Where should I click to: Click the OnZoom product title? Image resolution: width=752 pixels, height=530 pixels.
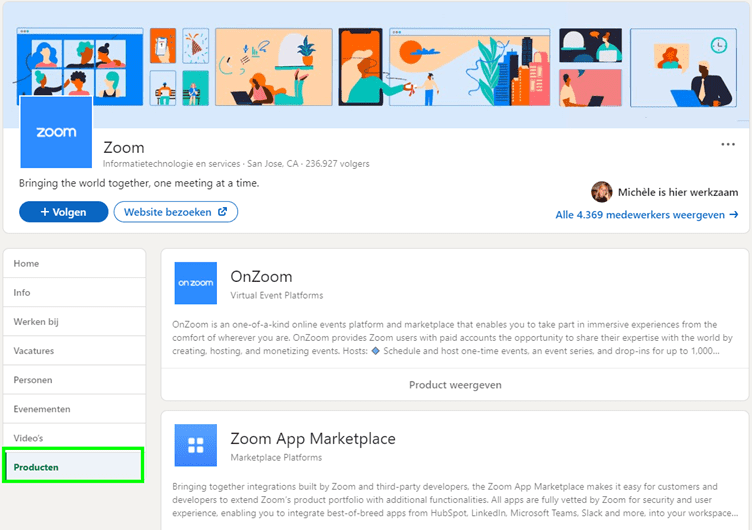point(261,277)
